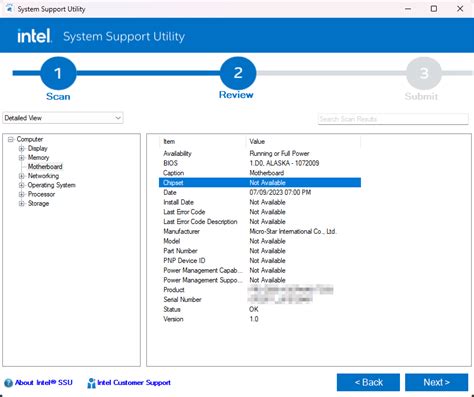Select Networking in the tree
Screen dimensions: 474x397
(x=43, y=176)
